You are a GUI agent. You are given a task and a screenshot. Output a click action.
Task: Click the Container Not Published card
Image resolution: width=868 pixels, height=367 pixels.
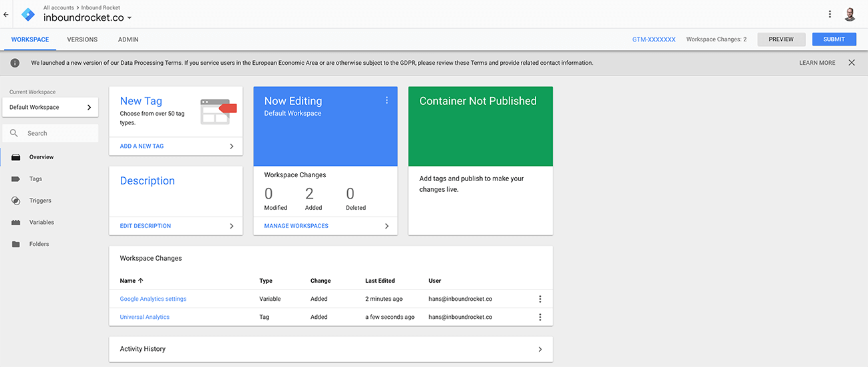point(481,160)
